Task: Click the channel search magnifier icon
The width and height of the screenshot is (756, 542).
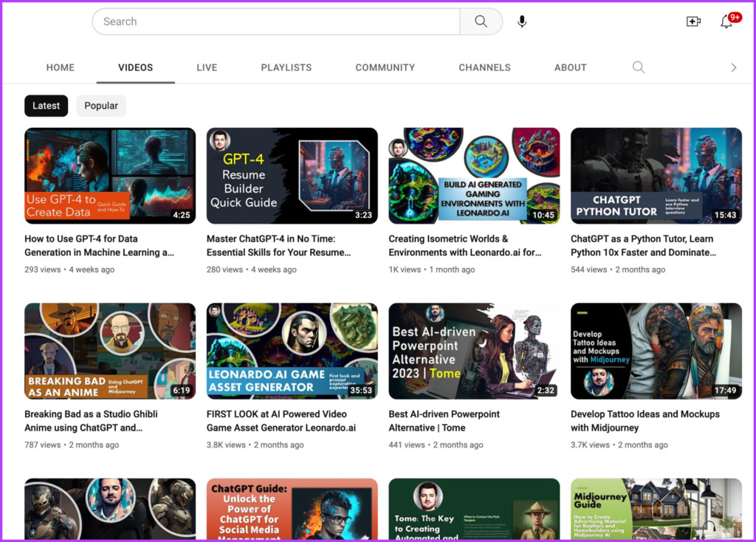Action: [x=639, y=67]
